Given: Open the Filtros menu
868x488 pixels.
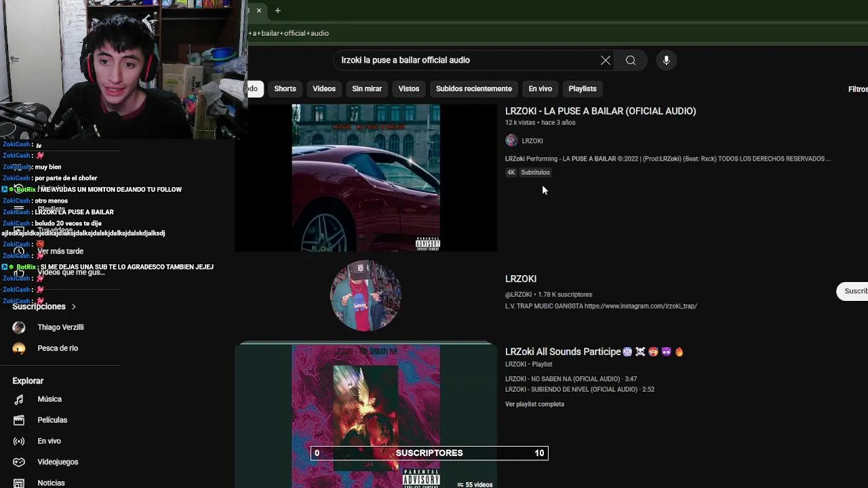Looking at the screenshot, I should 858,89.
